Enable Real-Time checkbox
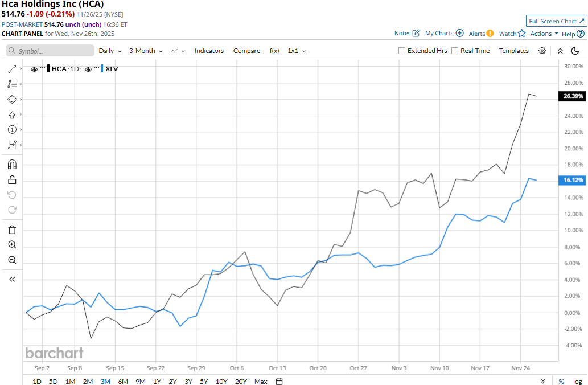The height and width of the screenshot is (385, 588). [x=454, y=51]
